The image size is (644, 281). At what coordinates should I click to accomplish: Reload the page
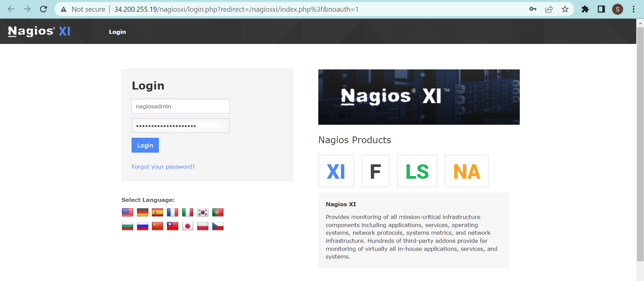click(43, 9)
